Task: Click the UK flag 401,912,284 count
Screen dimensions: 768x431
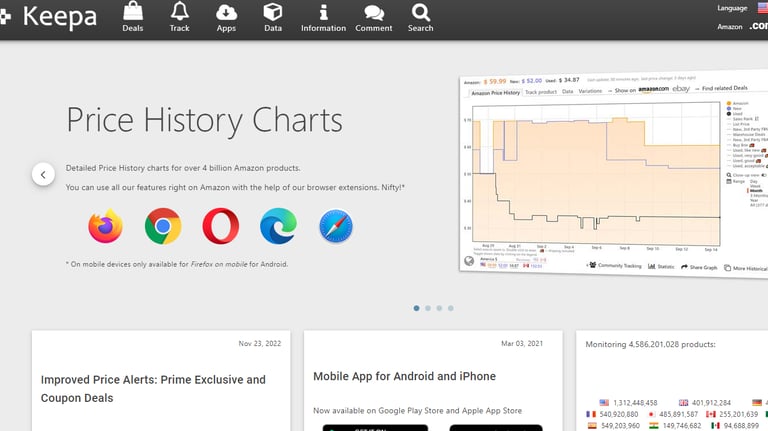Action: coord(705,403)
